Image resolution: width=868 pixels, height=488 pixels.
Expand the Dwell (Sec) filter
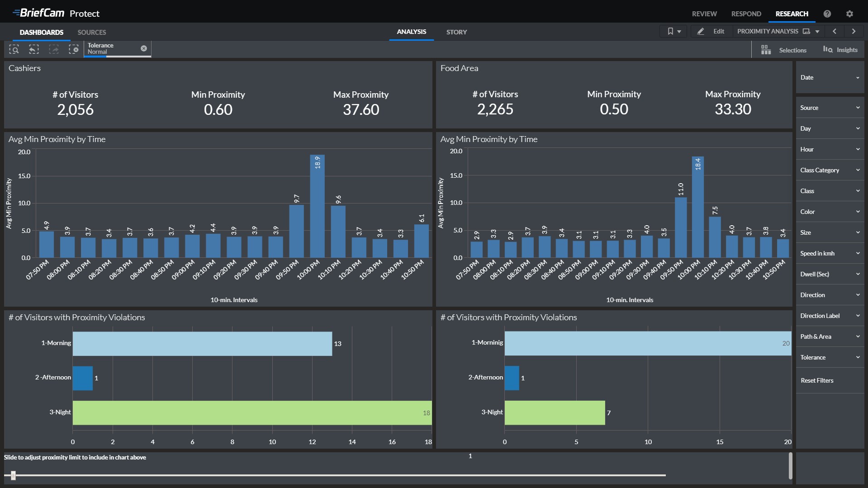click(830, 274)
